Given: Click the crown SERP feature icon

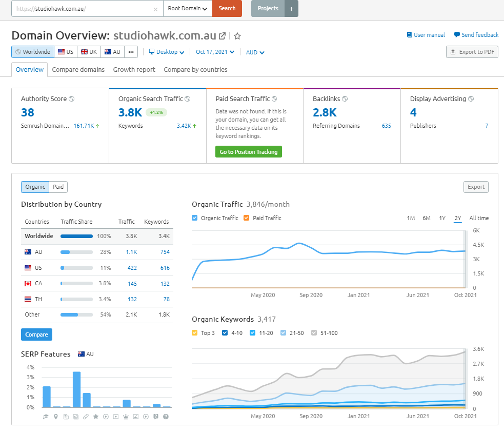Looking at the screenshot, I should tap(126, 417).
